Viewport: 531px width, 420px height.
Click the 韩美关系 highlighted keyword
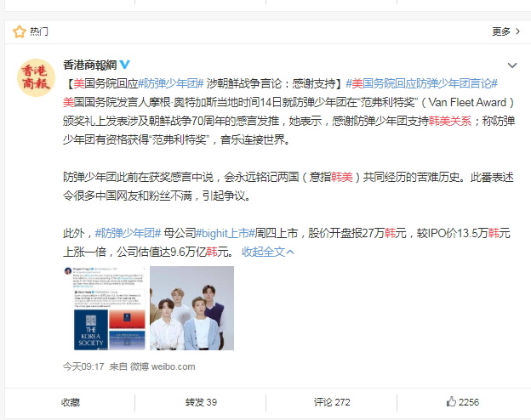pyautogui.click(x=450, y=121)
